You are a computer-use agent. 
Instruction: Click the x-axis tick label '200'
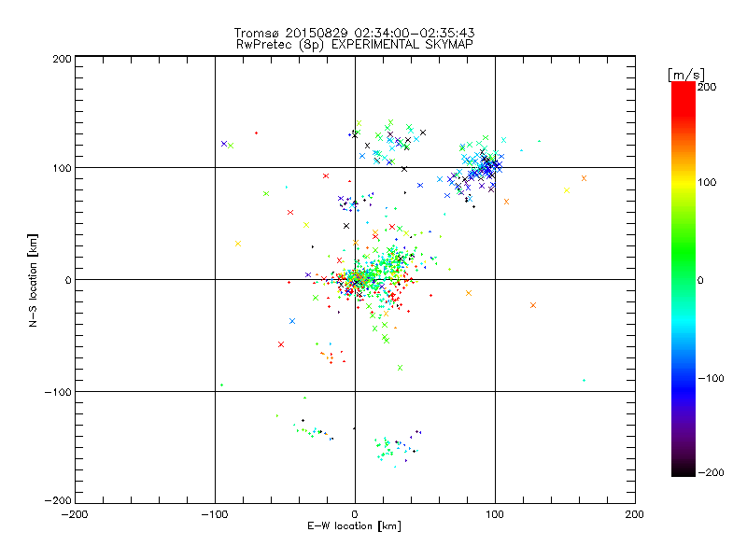(635, 514)
